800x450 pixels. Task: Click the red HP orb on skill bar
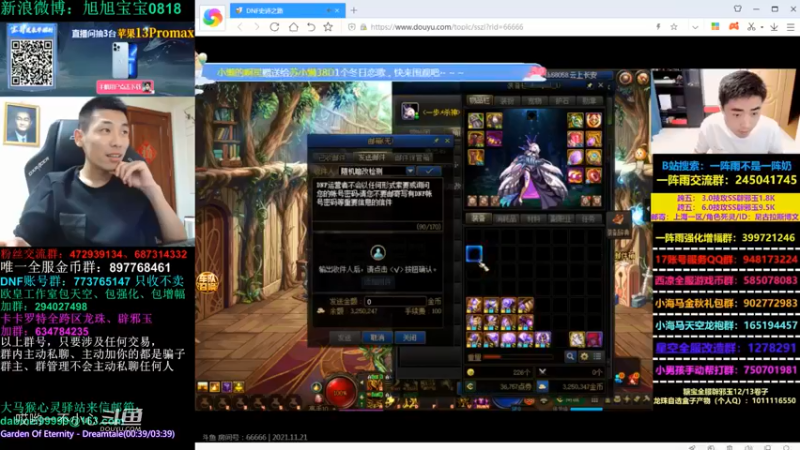point(340,392)
